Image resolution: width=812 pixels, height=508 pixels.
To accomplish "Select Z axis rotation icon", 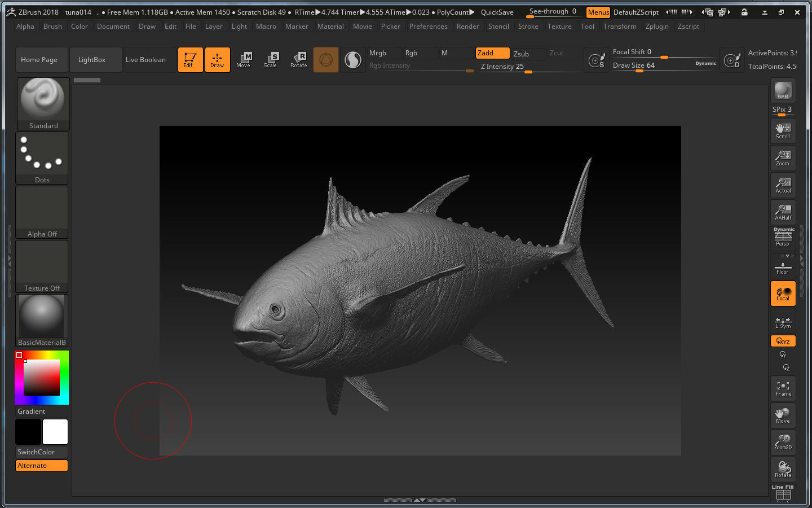I will pyautogui.click(x=786, y=367).
